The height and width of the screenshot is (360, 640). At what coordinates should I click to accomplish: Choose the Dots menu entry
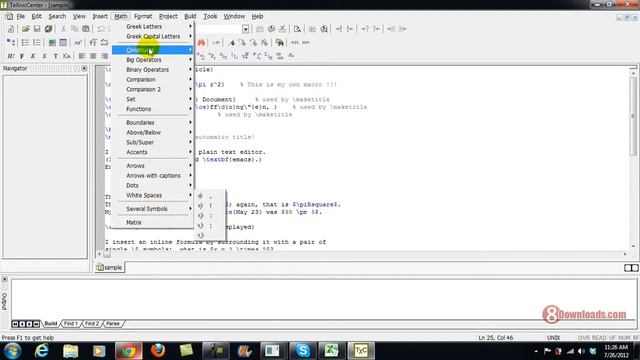pos(153,185)
